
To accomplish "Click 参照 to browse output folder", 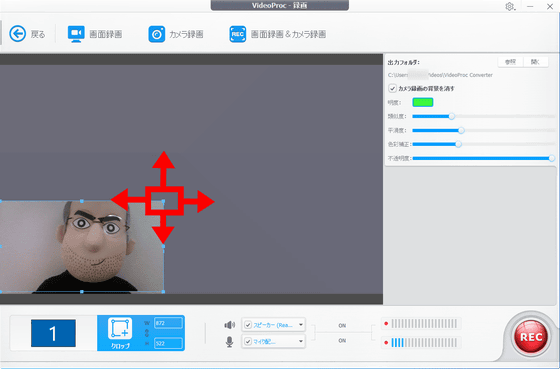I will click(x=510, y=62).
